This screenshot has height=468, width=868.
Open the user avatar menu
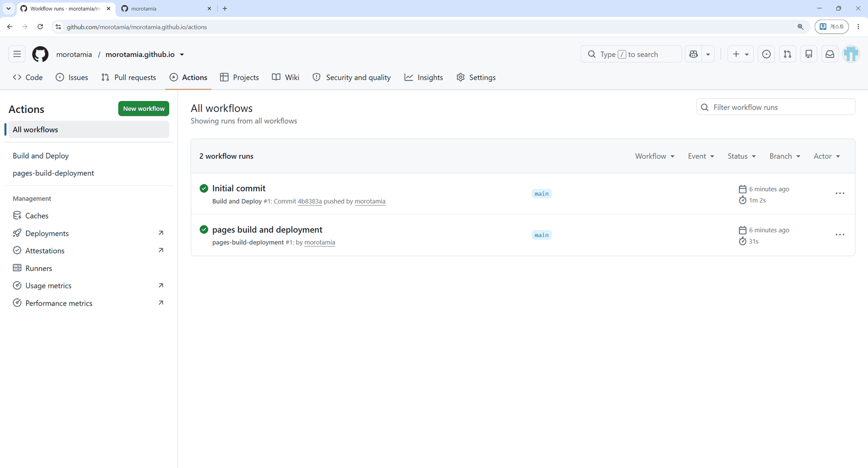tap(851, 54)
